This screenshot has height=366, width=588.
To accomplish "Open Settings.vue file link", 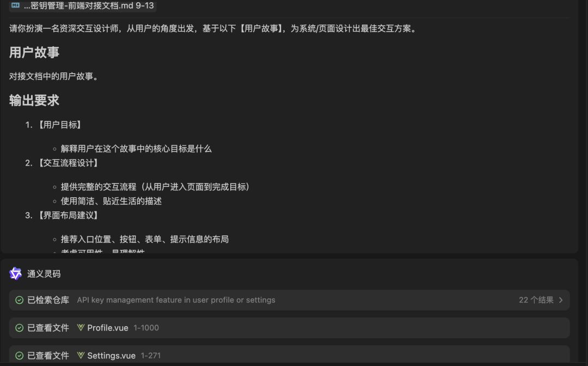I will [x=112, y=356].
